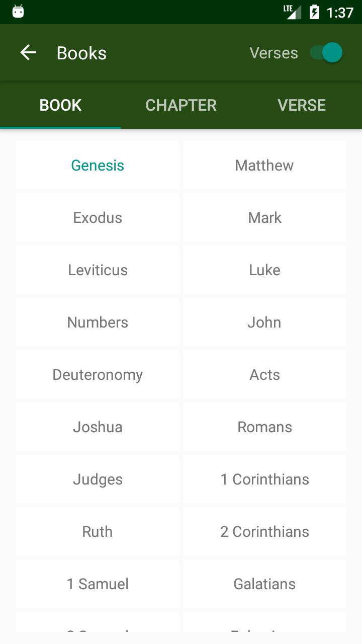Open the book of Luke

[264, 270]
